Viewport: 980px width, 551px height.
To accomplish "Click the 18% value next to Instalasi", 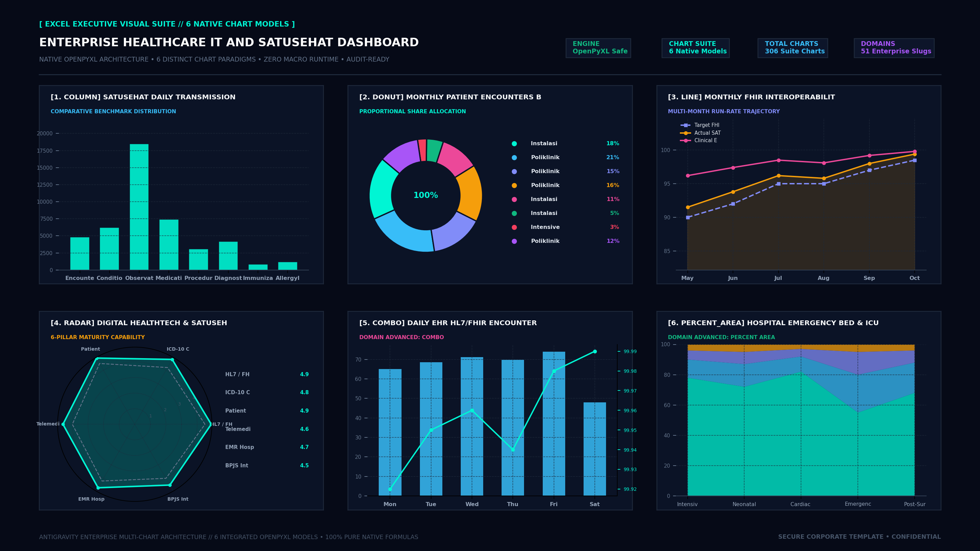I will [612, 144].
